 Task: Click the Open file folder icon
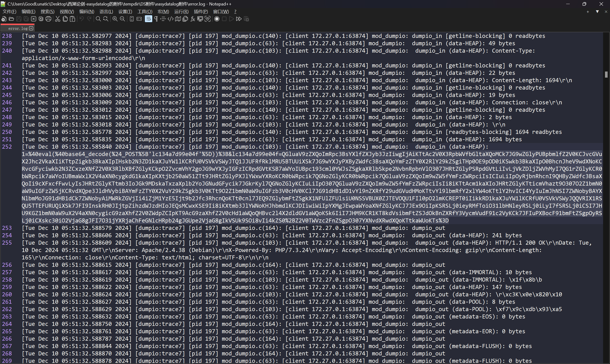tap(11, 19)
